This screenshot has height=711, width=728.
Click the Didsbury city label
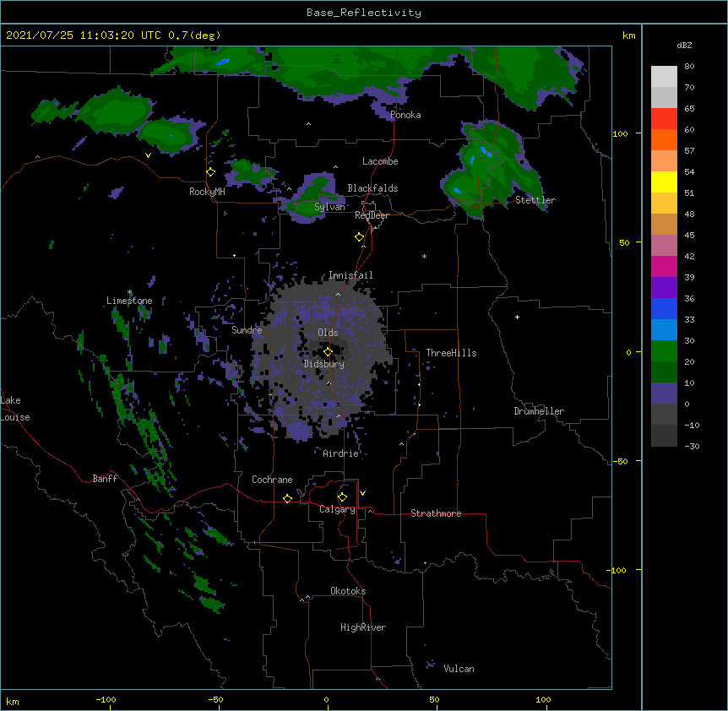click(324, 364)
